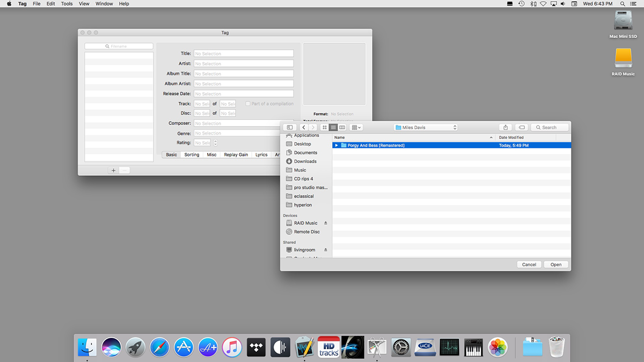Screen dimensions: 644x362
Task: Open the Edit menu
Action: 50,4
